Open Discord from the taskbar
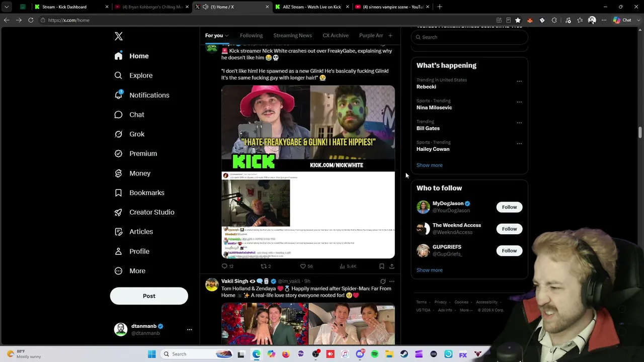 pyautogui.click(x=360, y=354)
